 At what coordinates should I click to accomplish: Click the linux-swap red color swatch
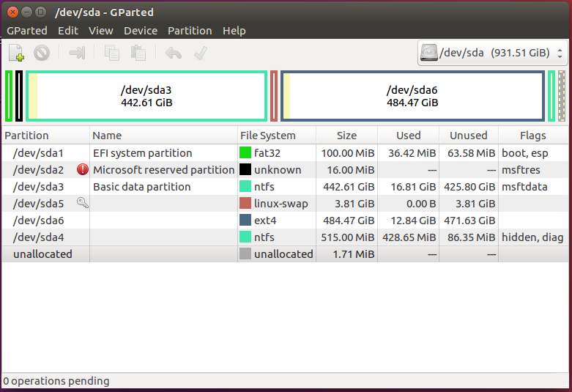[x=245, y=203]
